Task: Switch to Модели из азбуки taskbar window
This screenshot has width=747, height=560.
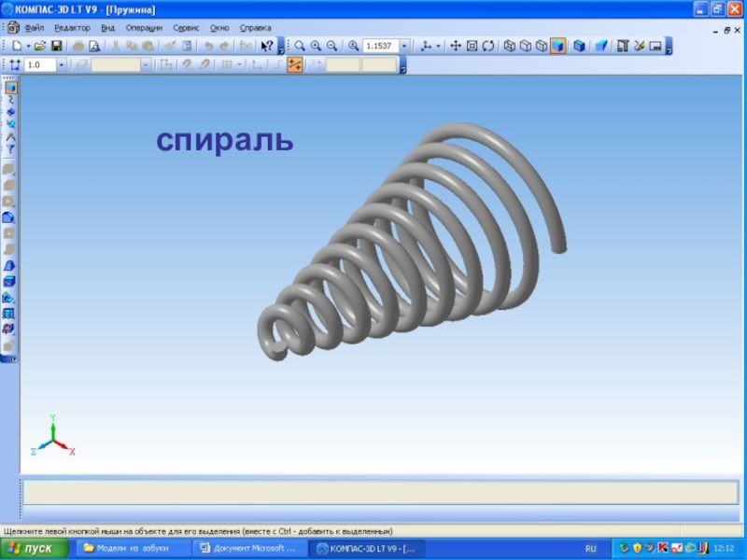Action: tap(133, 549)
